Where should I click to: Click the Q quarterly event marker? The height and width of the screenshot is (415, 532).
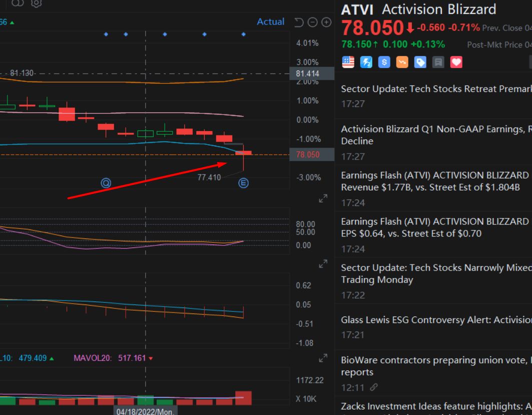coord(106,183)
